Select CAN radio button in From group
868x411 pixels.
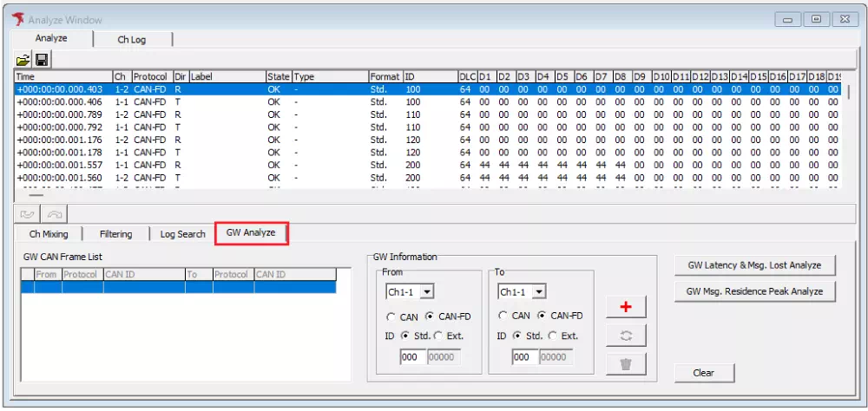pyautogui.click(x=391, y=316)
